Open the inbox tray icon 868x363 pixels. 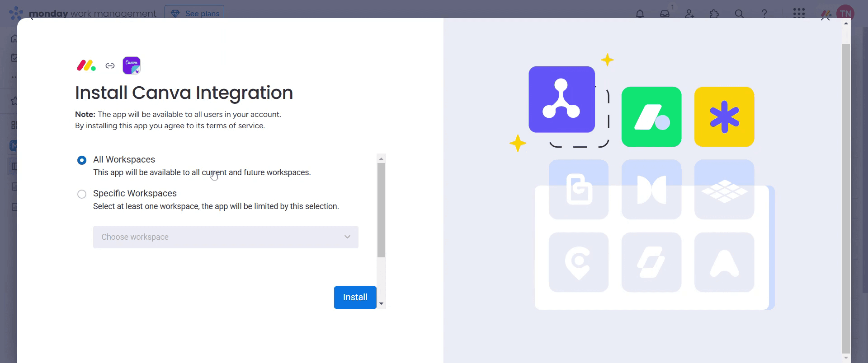(x=665, y=14)
